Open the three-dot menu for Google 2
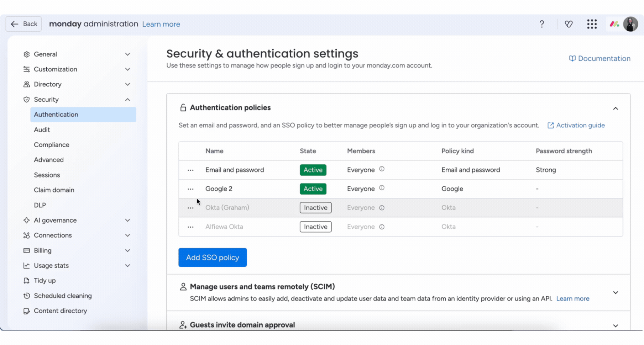The width and height of the screenshot is (644, 345). 190,189
